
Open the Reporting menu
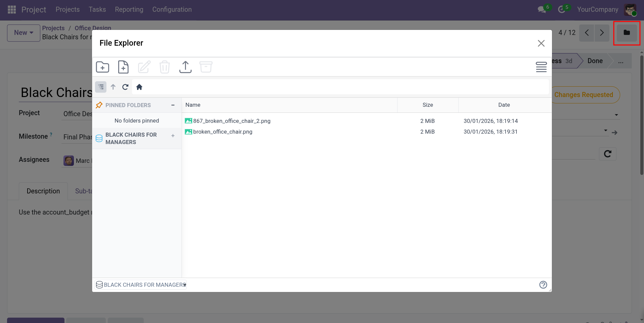129,10
